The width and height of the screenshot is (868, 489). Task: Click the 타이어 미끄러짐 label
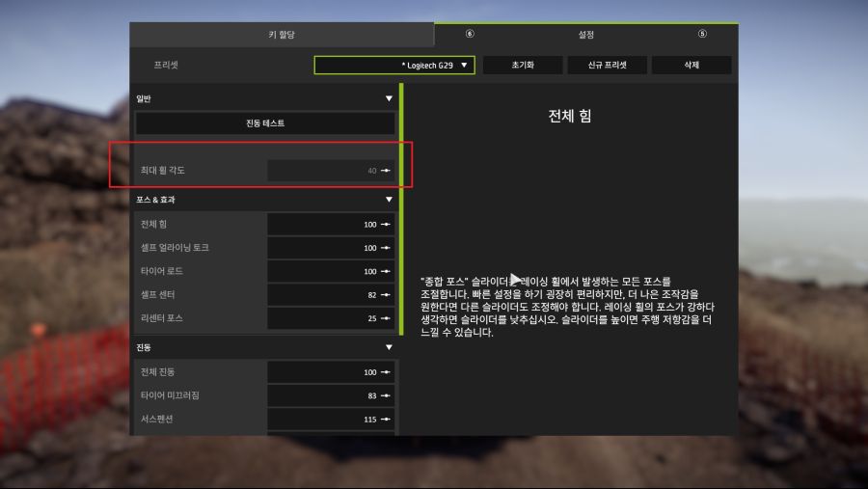tap(170, 395)
